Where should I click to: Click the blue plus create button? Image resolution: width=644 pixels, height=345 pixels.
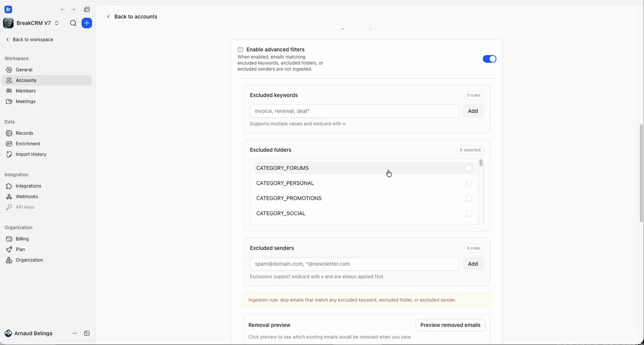click(x=87, y=23)
